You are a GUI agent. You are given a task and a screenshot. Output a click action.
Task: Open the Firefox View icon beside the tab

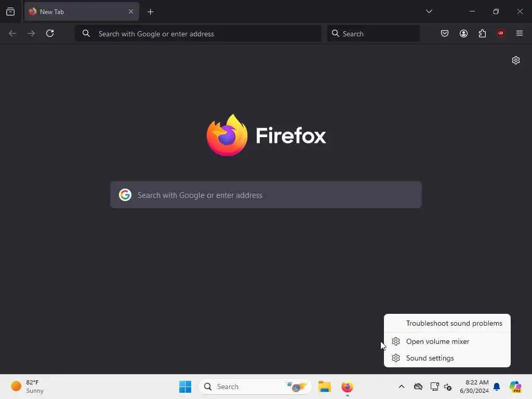pyautogui.click(x=10, y=11)
